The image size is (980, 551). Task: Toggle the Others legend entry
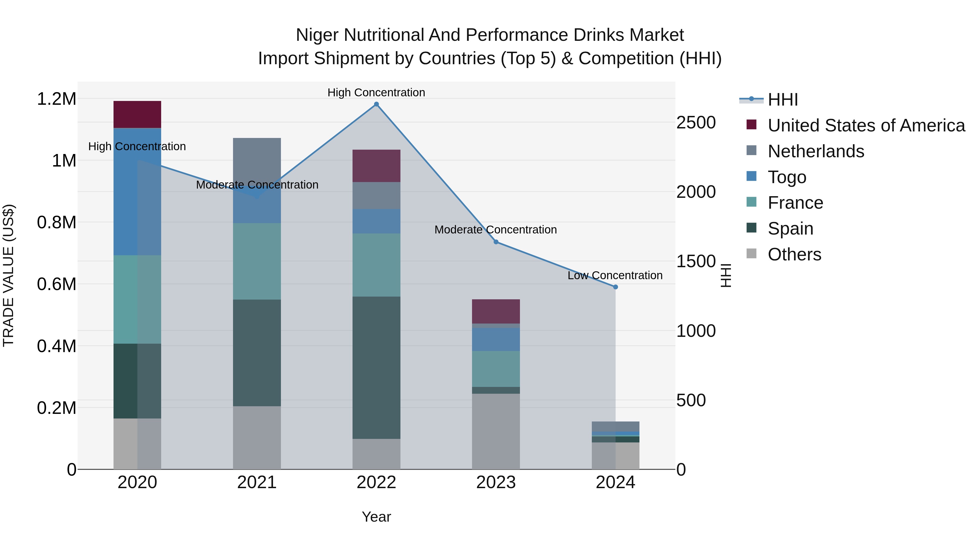coord(784,254)
